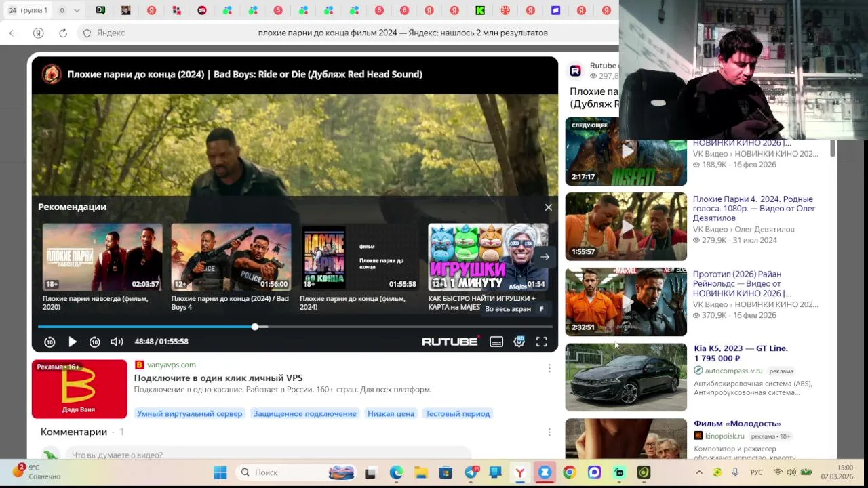Seek using the video progress bar handle

point(255,327)
